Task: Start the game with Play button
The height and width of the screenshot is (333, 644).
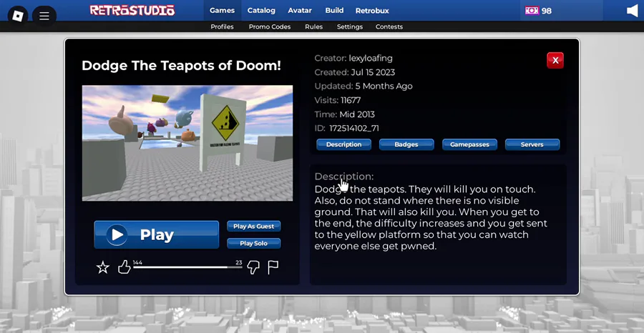Action: (157, 234)
